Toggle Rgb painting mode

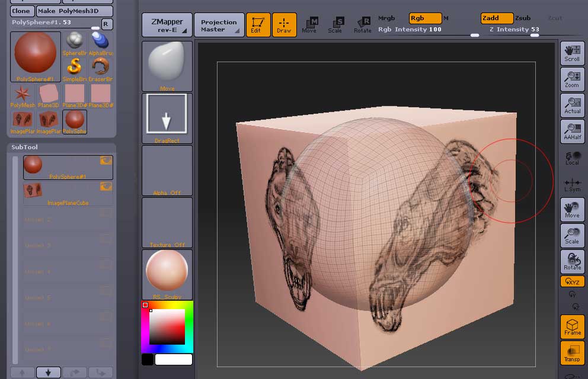425,18
